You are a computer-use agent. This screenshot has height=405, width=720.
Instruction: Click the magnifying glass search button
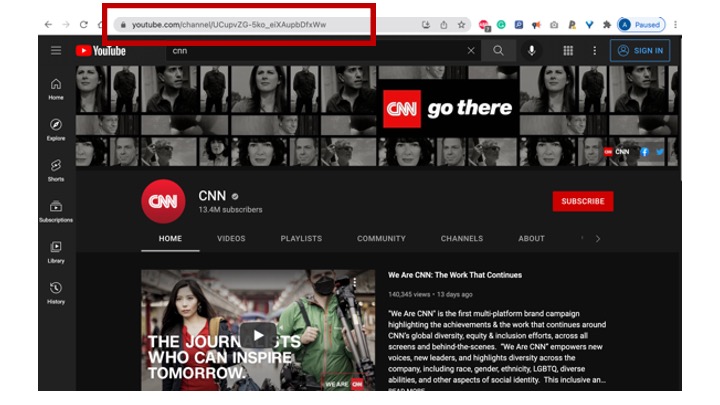pos(498,51)
